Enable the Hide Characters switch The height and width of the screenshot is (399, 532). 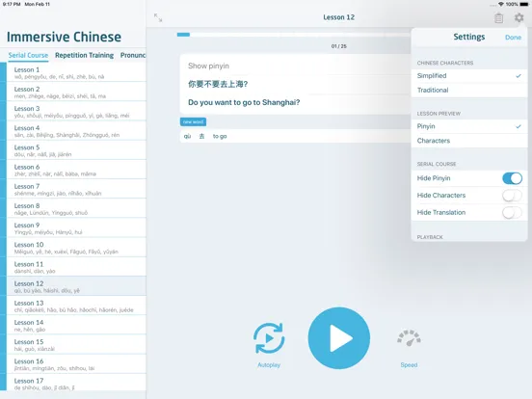click(x=512, y=196)
